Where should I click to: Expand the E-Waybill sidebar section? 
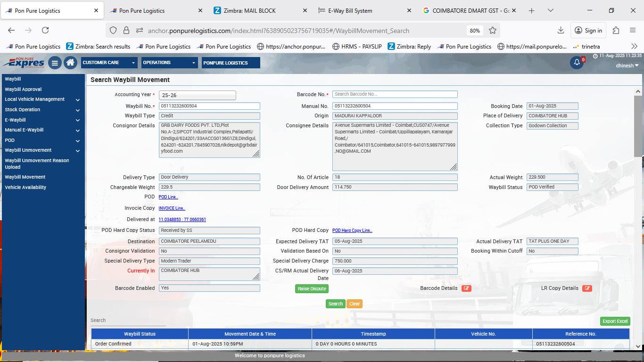(x=42, y=120)
